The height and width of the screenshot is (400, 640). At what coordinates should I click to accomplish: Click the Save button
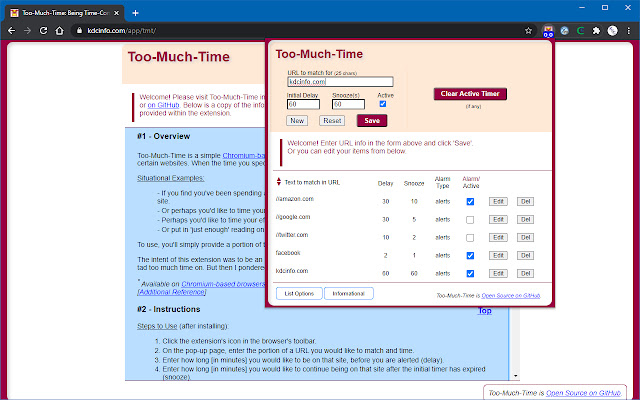tap(372, 121)
